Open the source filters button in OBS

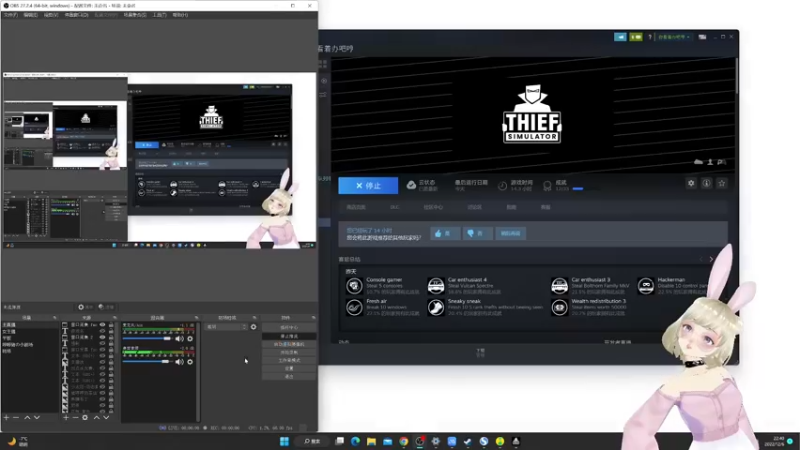(x=106, y=307)
